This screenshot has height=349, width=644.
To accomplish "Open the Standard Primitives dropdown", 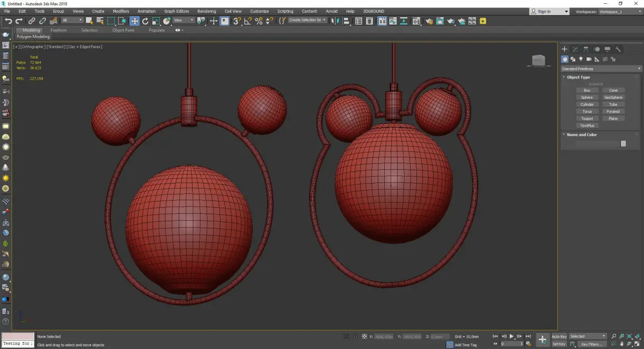I will 601,69.
